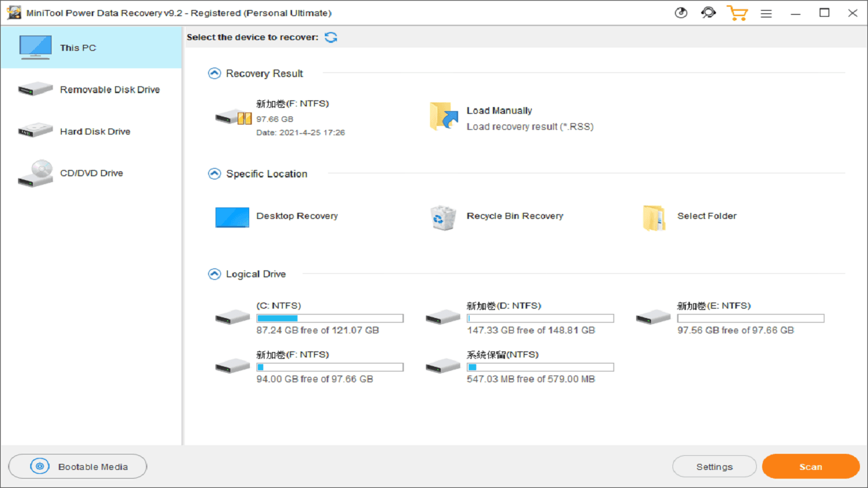Open the Settings dialog
Viewport: 868px width, 488px height.
pos(714,467)
